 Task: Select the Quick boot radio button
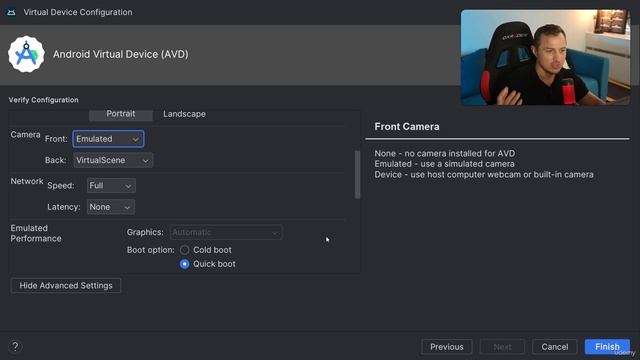pos(184,264)
